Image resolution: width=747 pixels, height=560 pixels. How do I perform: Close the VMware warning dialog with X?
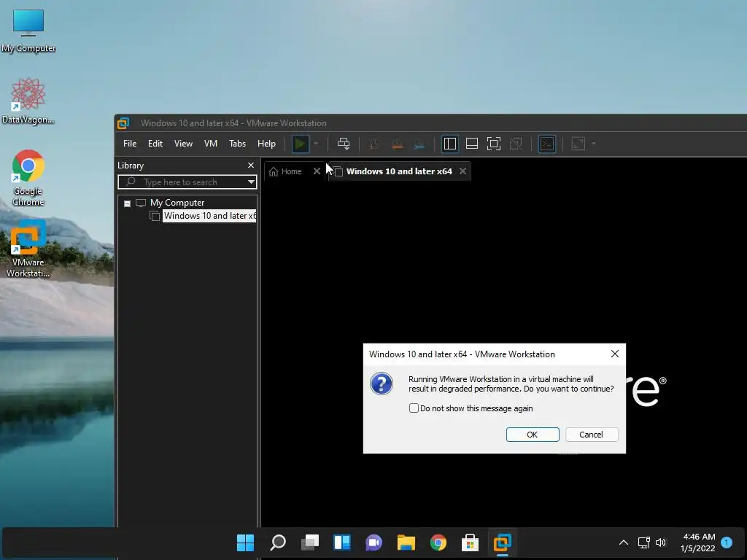[x=615, y=354]
